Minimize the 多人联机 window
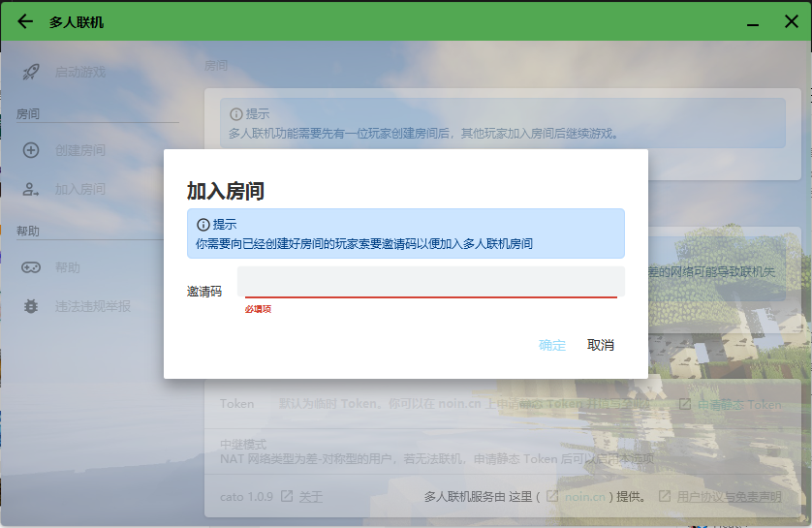Viewport: 812px width, 528px height. [x=752, y=21]
